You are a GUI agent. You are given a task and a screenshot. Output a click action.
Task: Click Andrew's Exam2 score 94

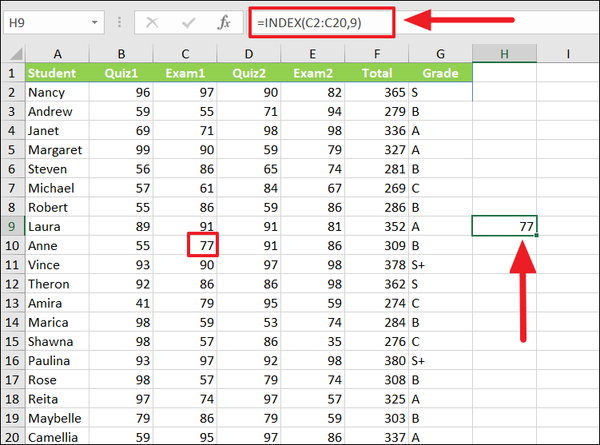pos(313,111)
